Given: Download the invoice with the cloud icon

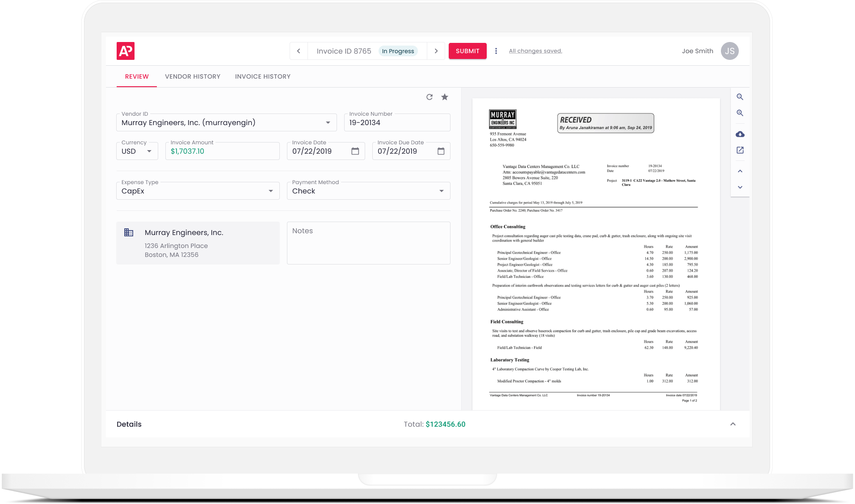Looking at the screenshot, I should [740, 134].
